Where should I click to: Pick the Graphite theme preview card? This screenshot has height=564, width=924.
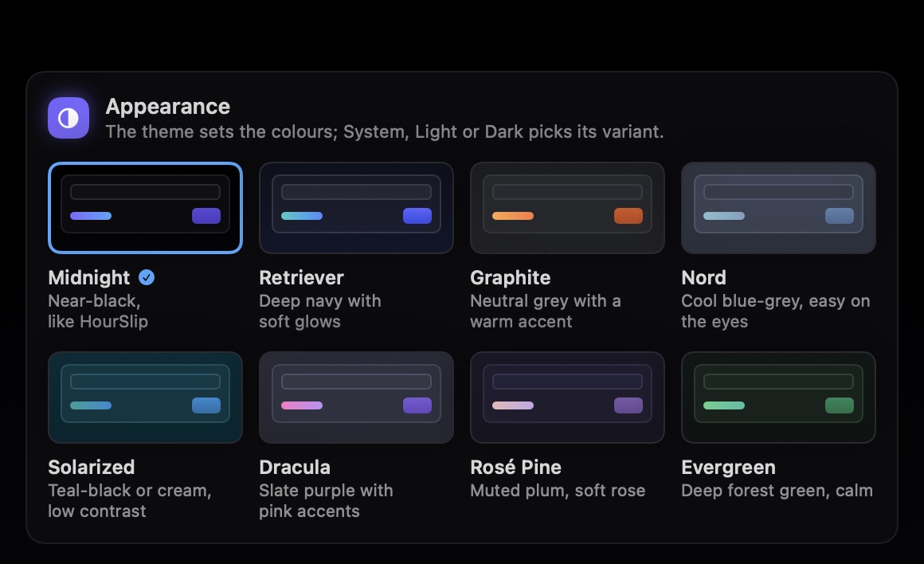click(567, 208)
